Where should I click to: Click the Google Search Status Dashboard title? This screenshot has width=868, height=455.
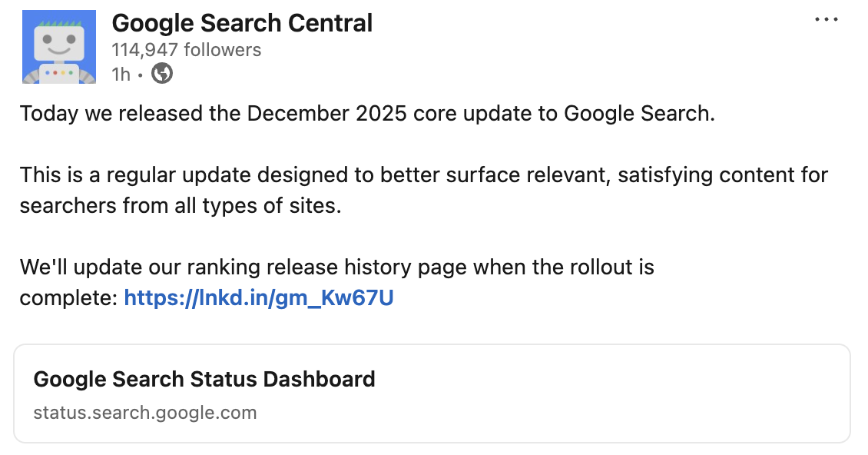pos(204,379)
